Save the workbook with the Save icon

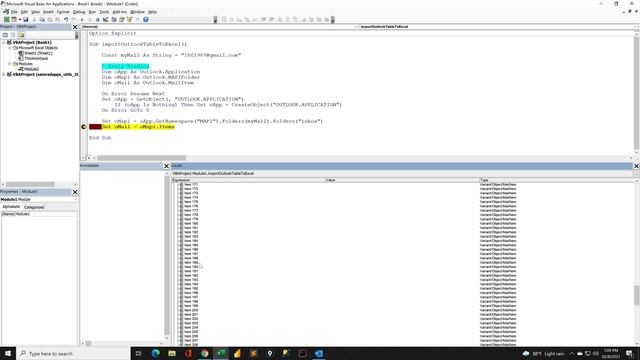[26, 20]
